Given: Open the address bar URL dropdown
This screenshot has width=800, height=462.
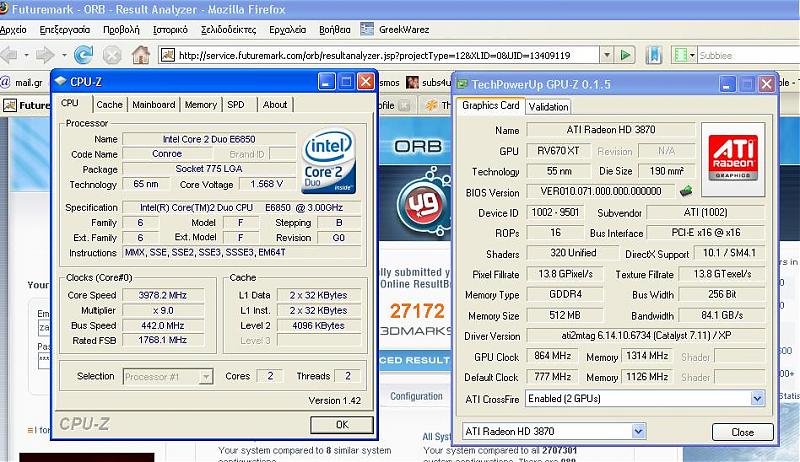Looking at the screenshot, I should [x=606, y=55].
